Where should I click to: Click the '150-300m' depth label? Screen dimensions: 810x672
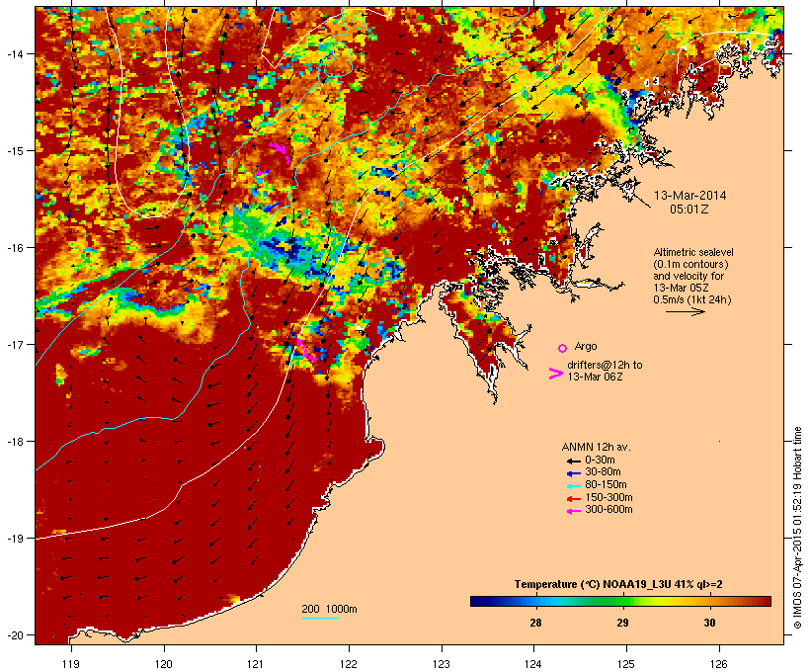click(608, 497)
